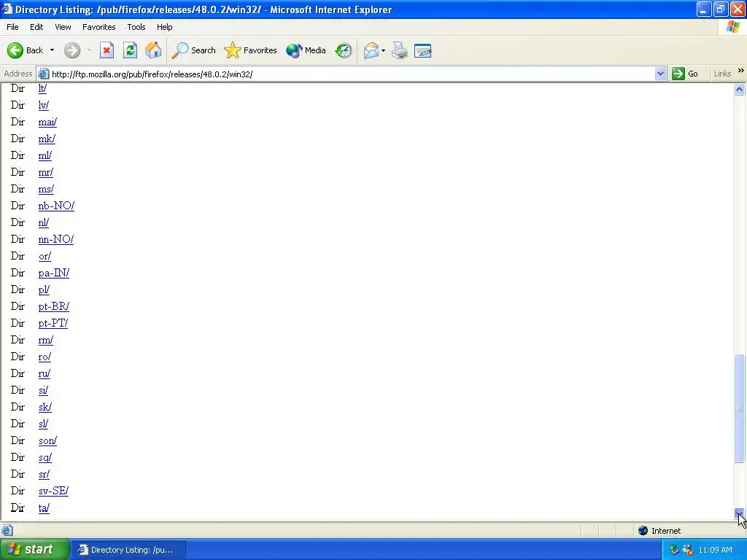
Task: Click the Go button
Action: (685, 74)
